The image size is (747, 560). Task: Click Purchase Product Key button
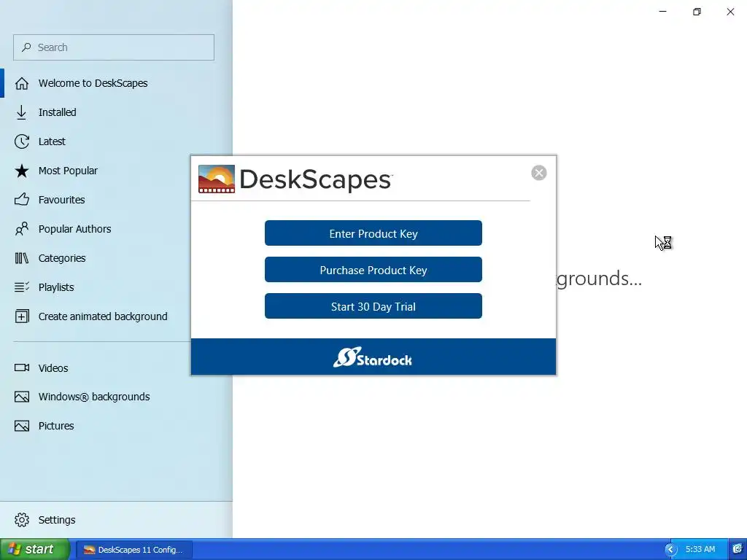coord(373,270)
